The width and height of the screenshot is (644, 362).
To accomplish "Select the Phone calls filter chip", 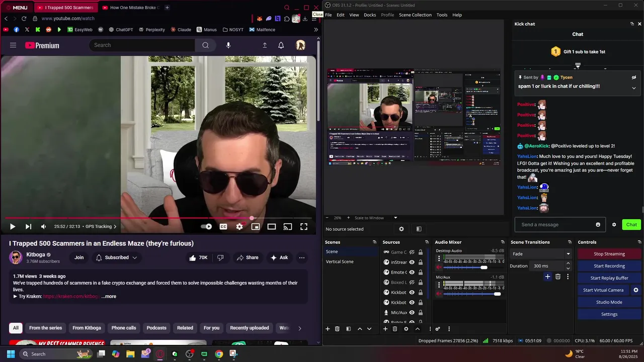I will pos(124,328).
